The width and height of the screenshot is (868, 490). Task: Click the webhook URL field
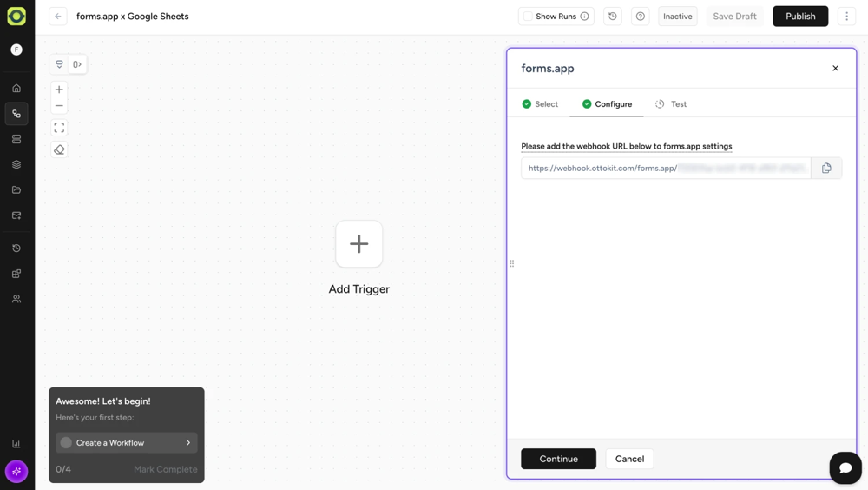(x=666, y=168)
